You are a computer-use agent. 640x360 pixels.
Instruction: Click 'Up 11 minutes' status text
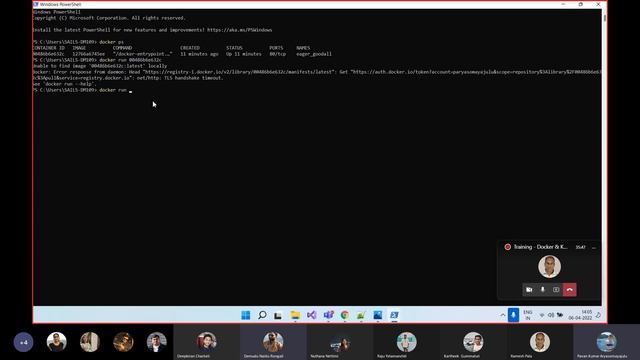[x=244, y=54]
